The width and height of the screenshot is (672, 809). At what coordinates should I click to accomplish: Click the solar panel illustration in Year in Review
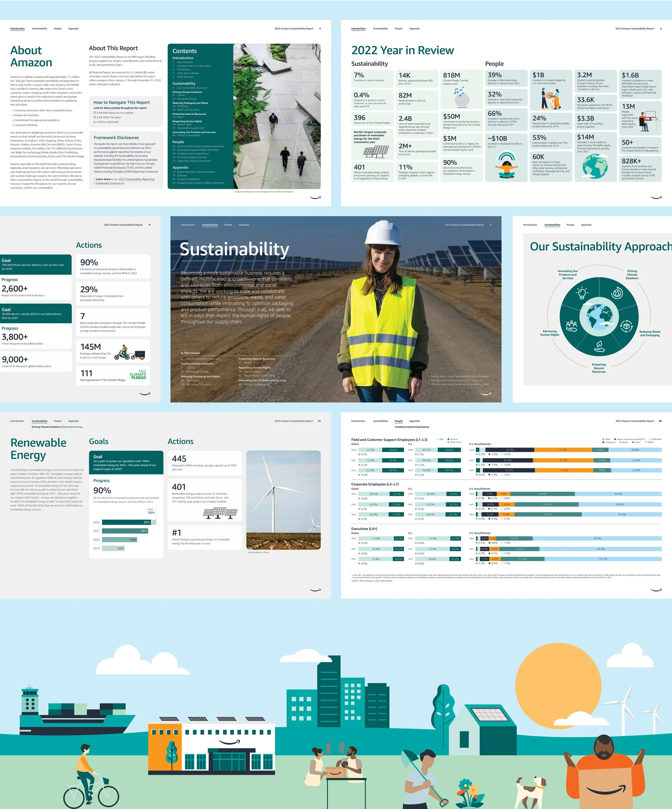376,152
